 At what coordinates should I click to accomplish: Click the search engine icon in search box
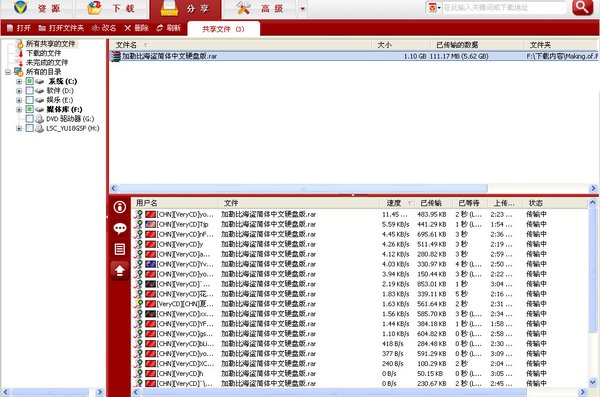pos(432,8)
